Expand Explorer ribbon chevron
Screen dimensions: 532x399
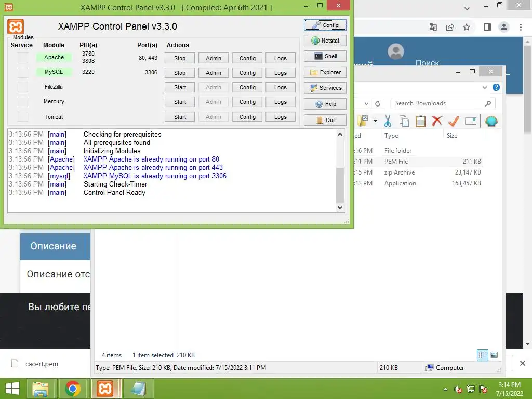click(x=485, y=87)
